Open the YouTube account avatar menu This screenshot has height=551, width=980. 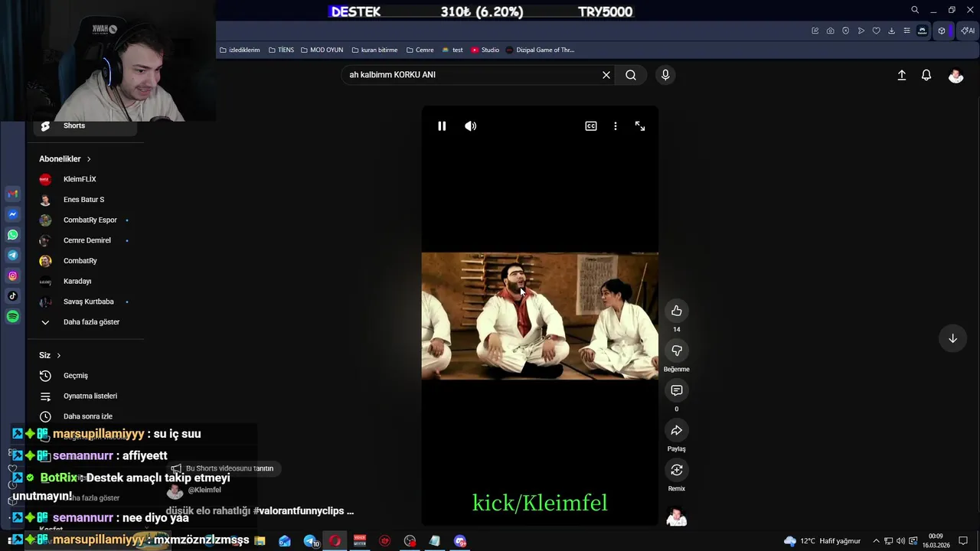[x=955, y=75]
